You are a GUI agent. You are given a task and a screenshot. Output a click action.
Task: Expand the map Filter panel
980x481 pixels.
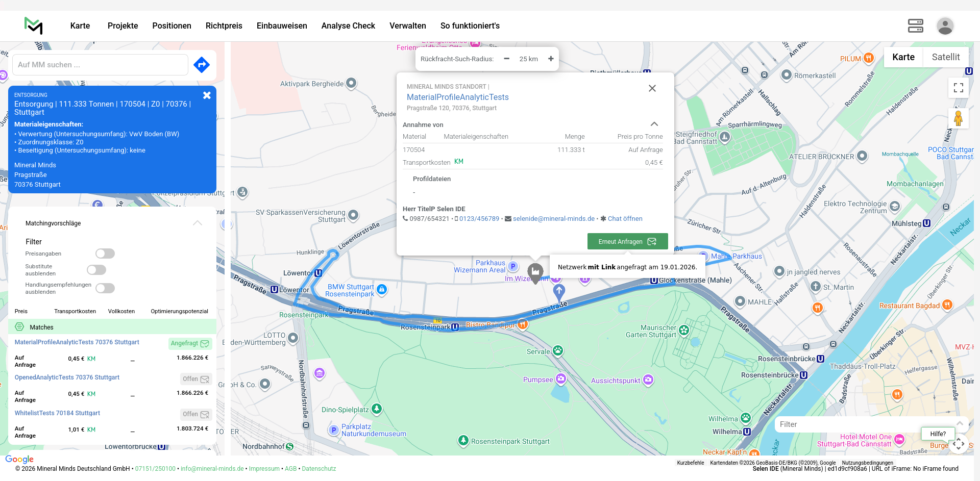pos(959,424)
